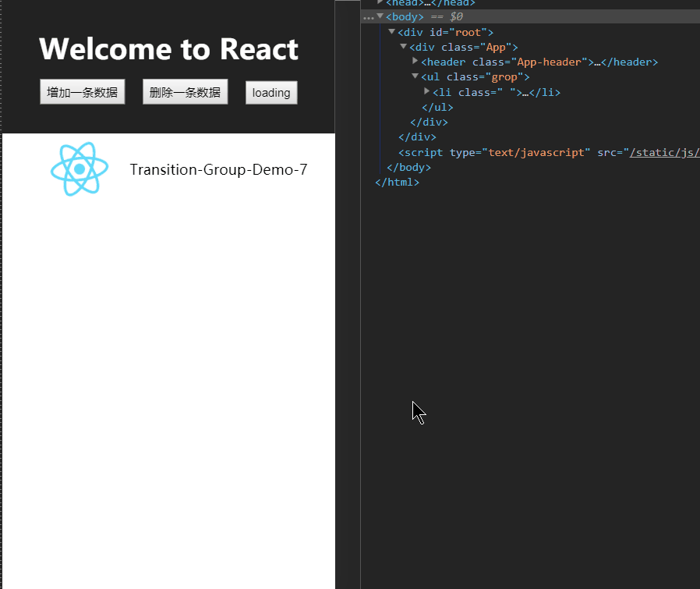The image size is (700, 589).
Task: Select the closing </ul> tag line
Action: [437, 107]
